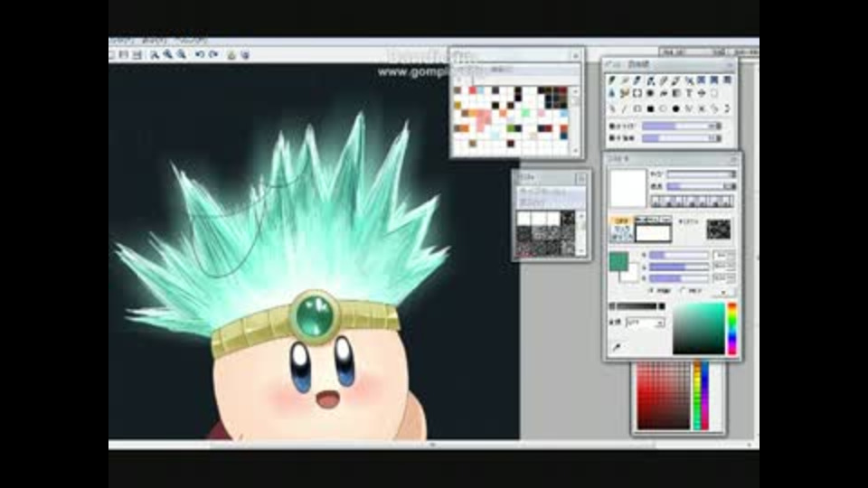This screenshot has height=488, width=868.
Task: Open the dropdown below the gradient bar
Action: pyautogui.click(x=645, y=322)
